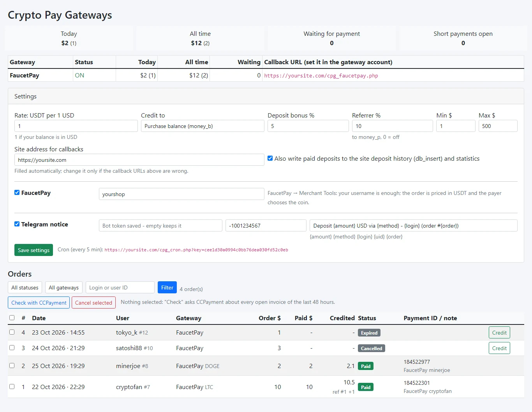The image size is (532, 412).
Task: Edit the Telegram chat ID field
Action: 266,226
